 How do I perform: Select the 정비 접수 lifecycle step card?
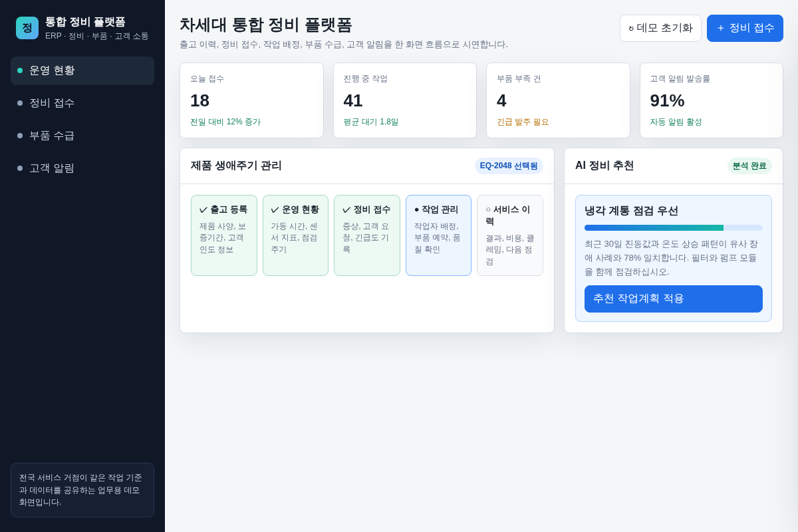click(x=367, y=235)
